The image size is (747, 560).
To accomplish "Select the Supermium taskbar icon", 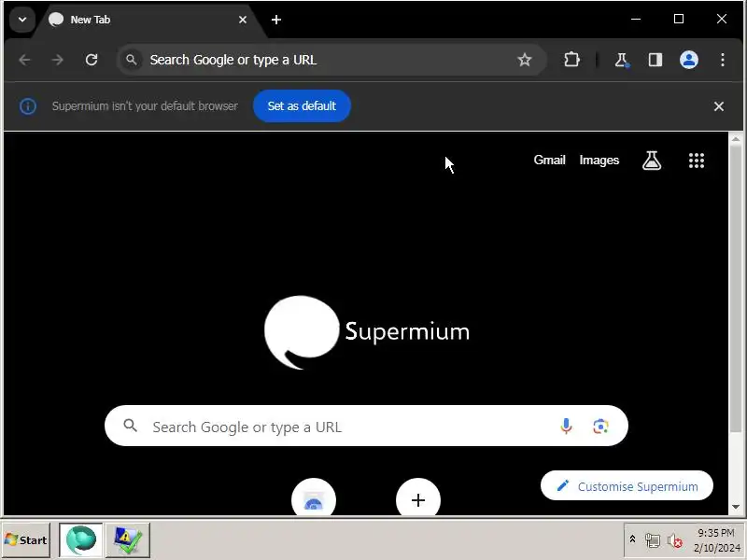I will pyautogui.click(x=80, y=540).
